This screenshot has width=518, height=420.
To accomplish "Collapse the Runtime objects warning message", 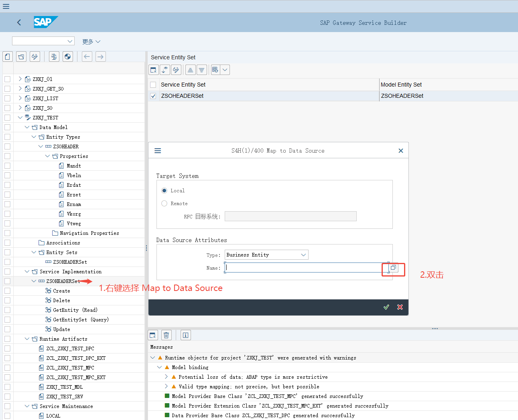I will click(x=152, y=357).
